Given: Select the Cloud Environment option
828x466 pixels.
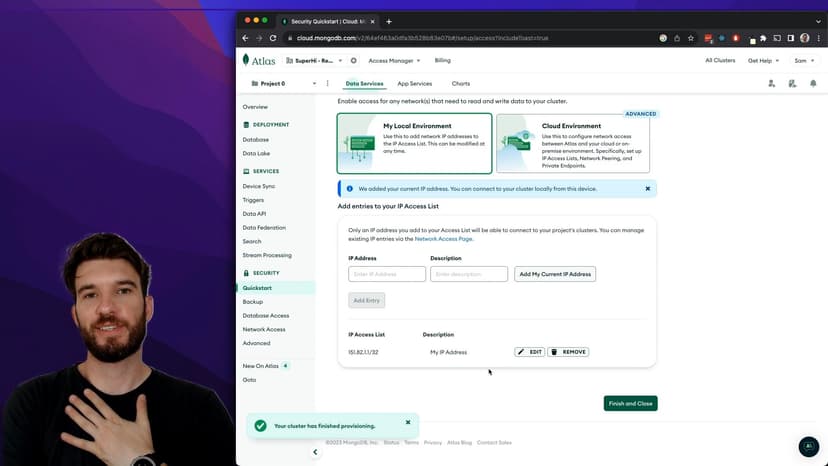Looking at the screenshot, I should 572,143.
